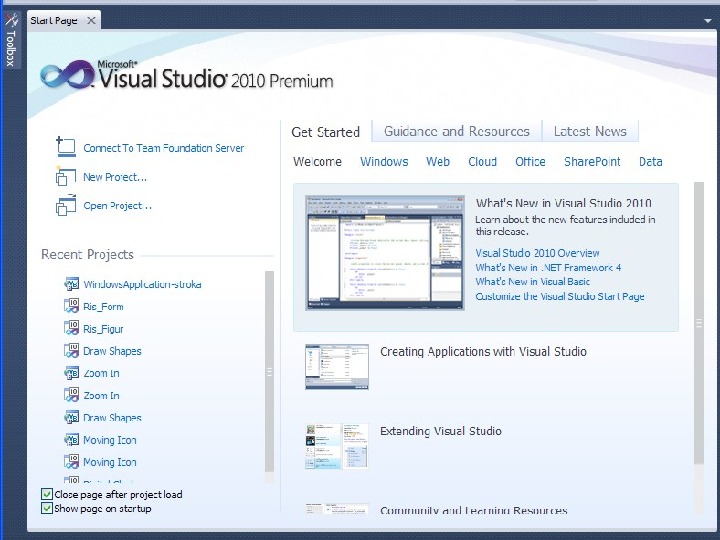Click the New Project icon
This screenshot has height=540, width=720.
[66, 176]
